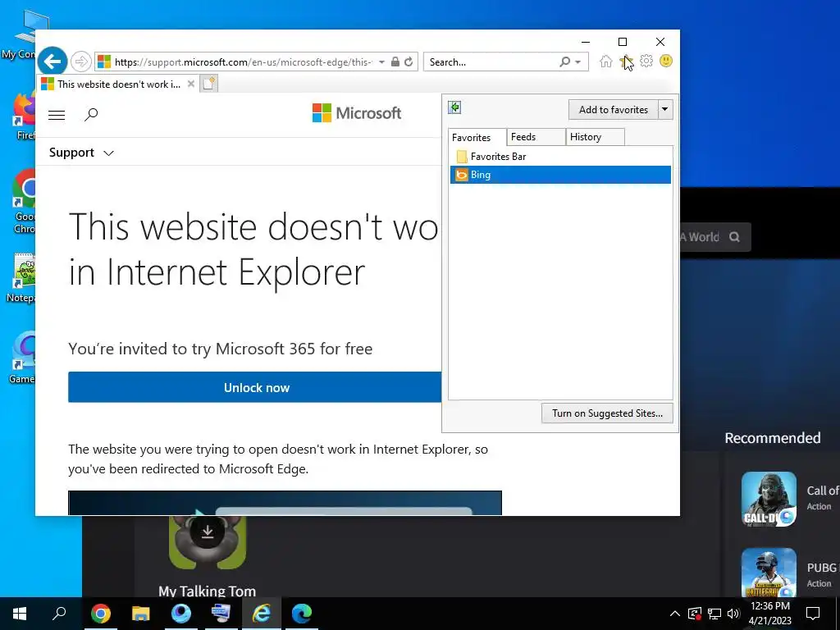Click the refresh icon in address bar
The height and width of the screenshot is (630, 840).
click(409, 62)
